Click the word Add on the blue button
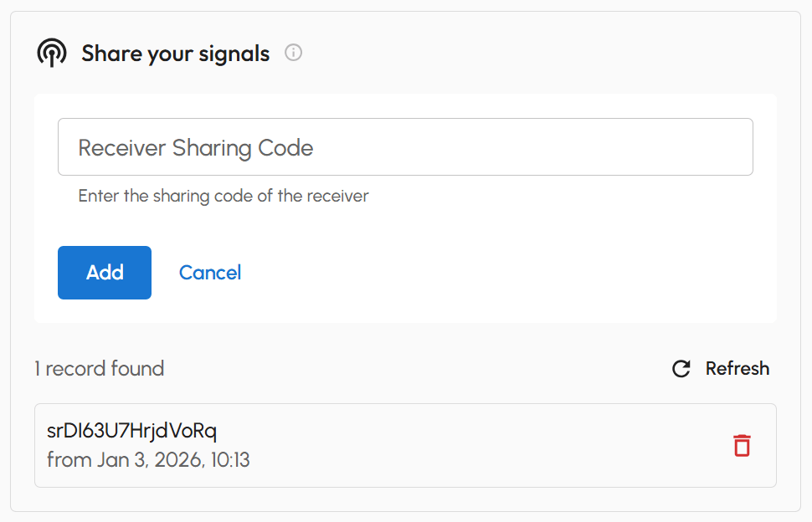Screen dimensions: 812x522 (105, 273)
